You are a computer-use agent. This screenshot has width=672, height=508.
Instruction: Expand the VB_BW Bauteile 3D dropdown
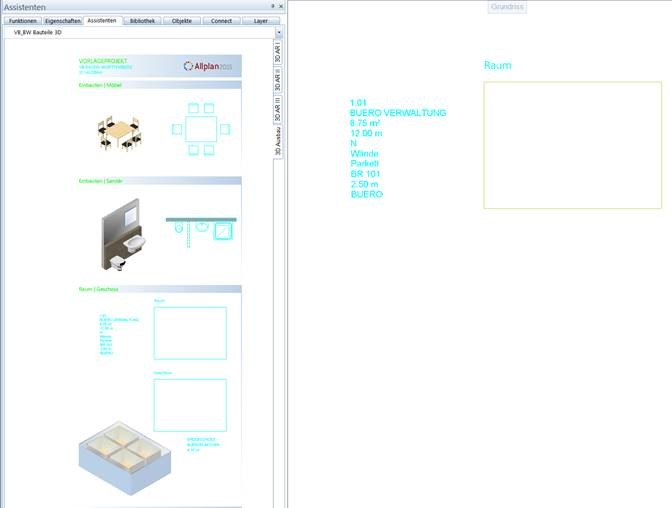click(278, 33)
